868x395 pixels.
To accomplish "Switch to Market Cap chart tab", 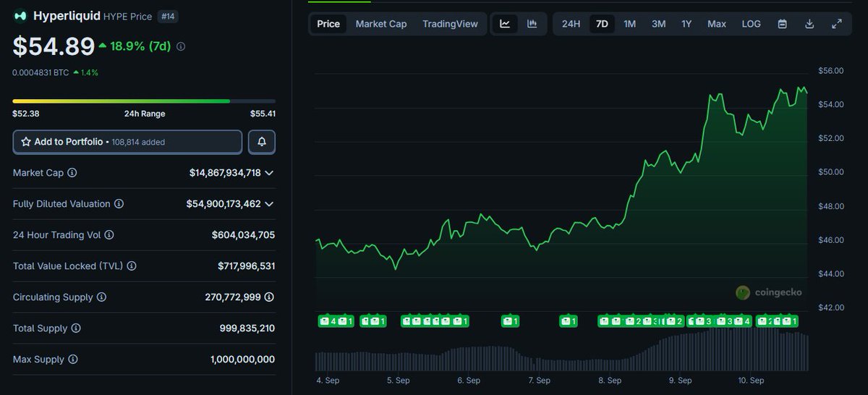I will click(x=381, y=24).
